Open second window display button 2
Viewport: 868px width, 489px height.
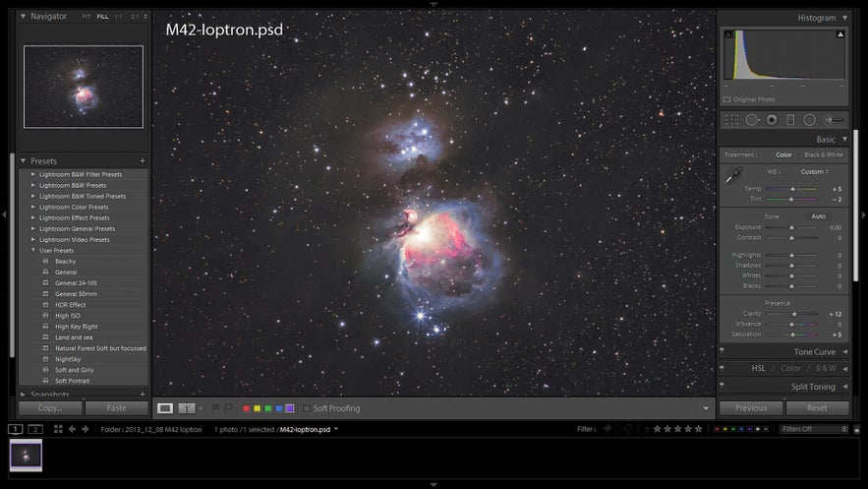click(x=35, y=429)
